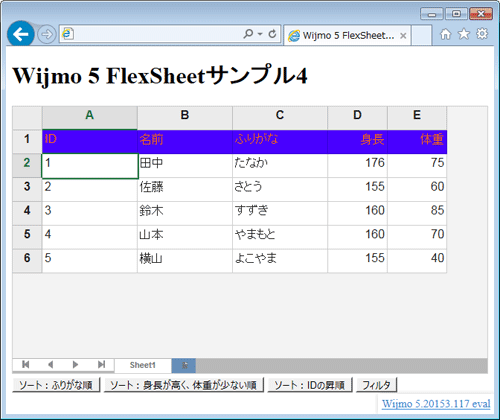Click the フィルタ button
Image resolution: width=500 pixels, height=420 pixels.
click(376, 385)
